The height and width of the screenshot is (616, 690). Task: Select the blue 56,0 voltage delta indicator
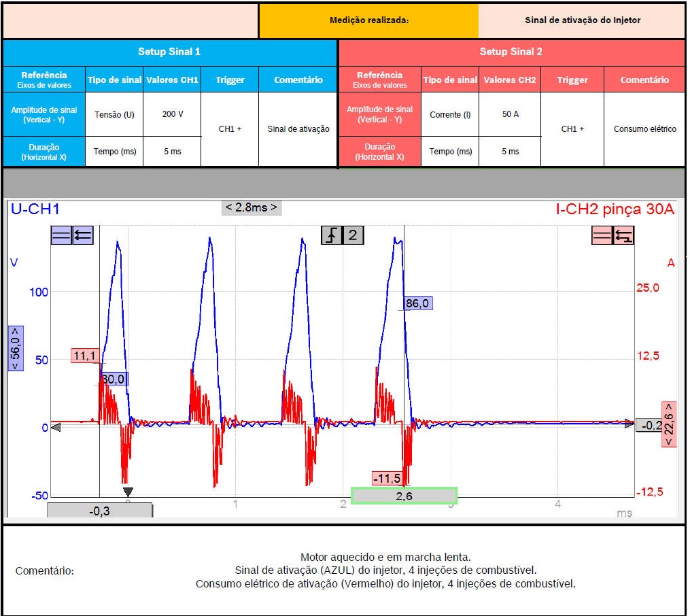point(16,348)
